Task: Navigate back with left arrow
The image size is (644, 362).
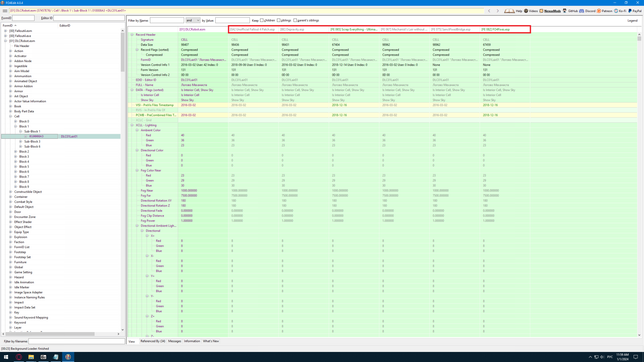Action: coord(489,11)
